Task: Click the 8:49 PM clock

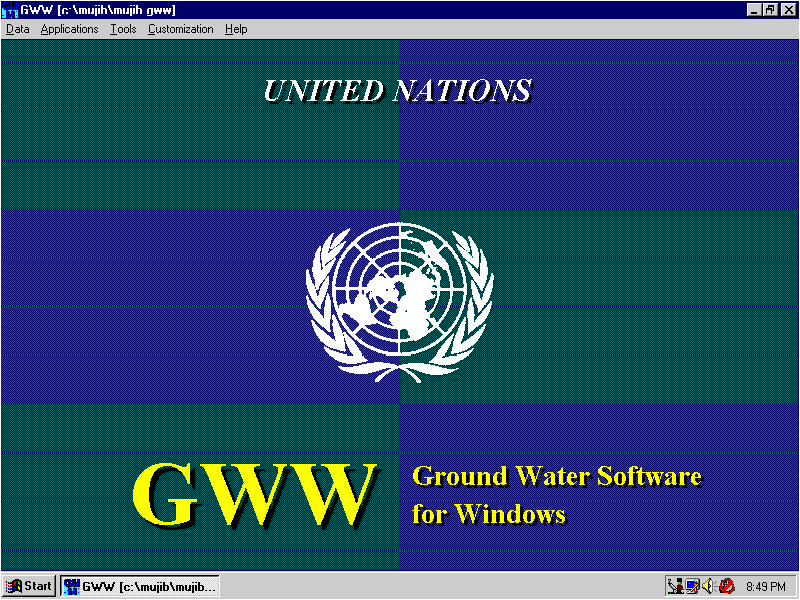Action: (x=766, y=586)
